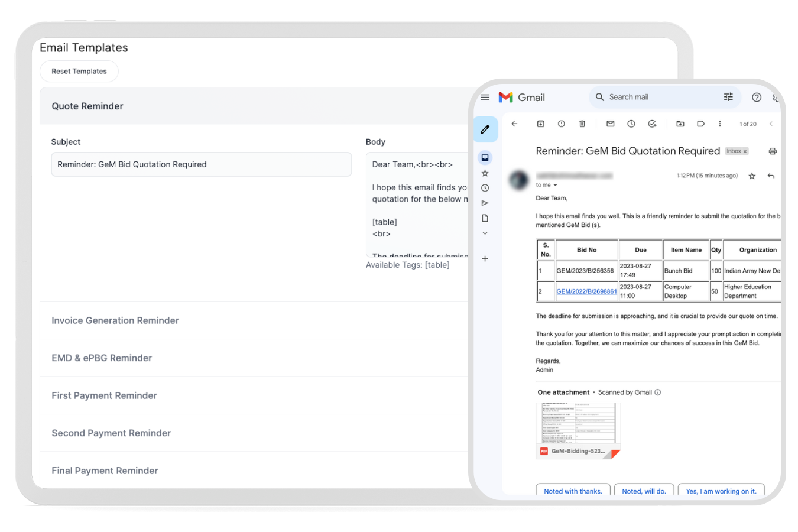Click the Gmail compose pencil button
The height and width of the screenshot is (532, 798).
pos(485,129)
